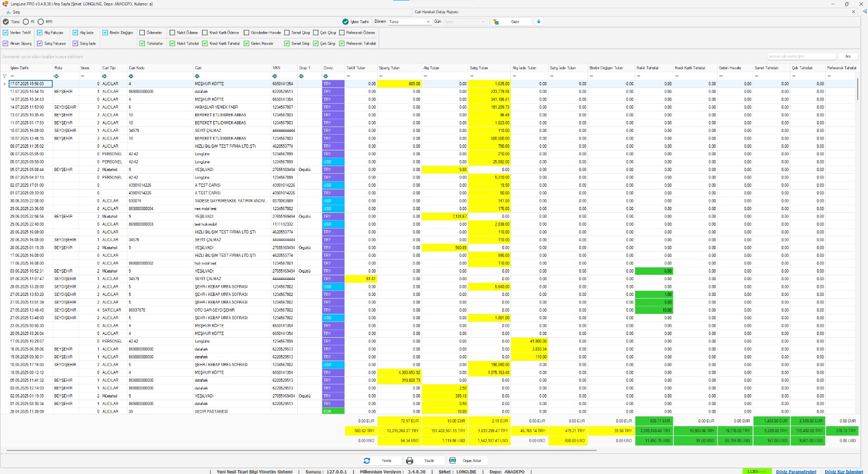Uncheck the Alınan Sipariş checkbox

click(x=5, y=43)
